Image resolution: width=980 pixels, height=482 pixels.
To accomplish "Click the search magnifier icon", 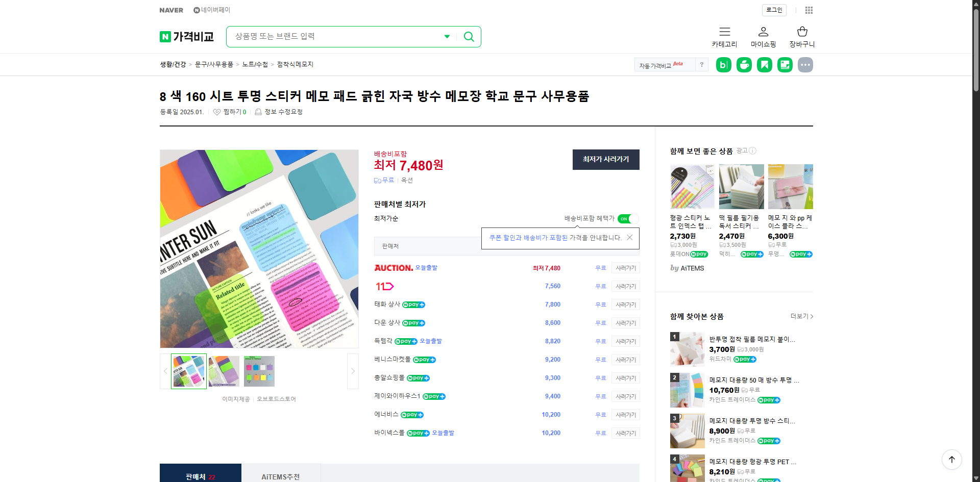I will tap(469, 36).
